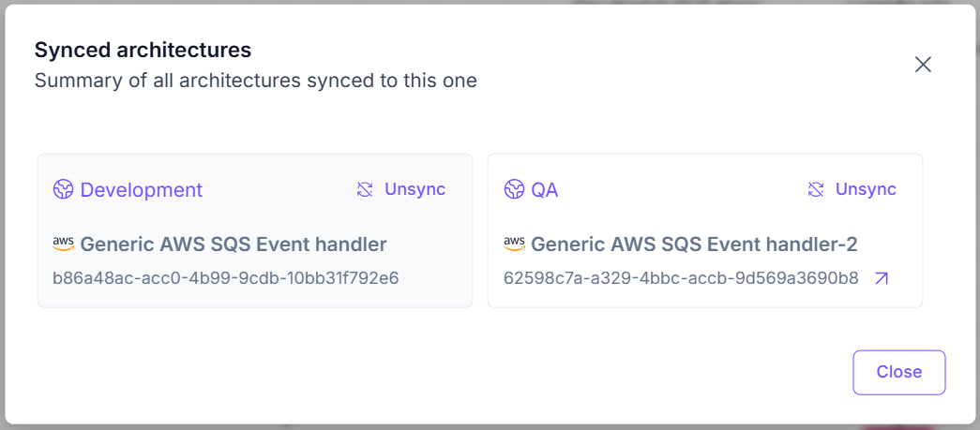Unsync the QA architecture
The width and height of the screenshot is (980, 430).
[x=866, y=189]
